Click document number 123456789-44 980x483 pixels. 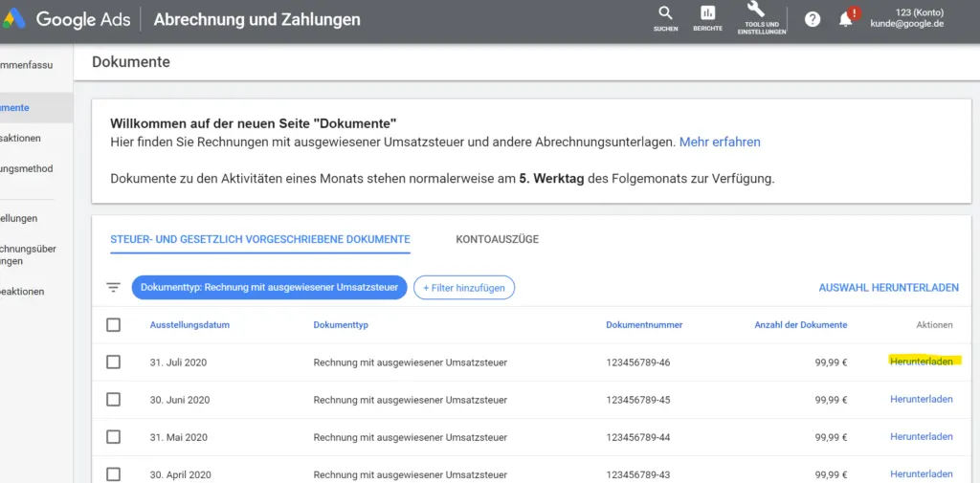pos(638,437)
